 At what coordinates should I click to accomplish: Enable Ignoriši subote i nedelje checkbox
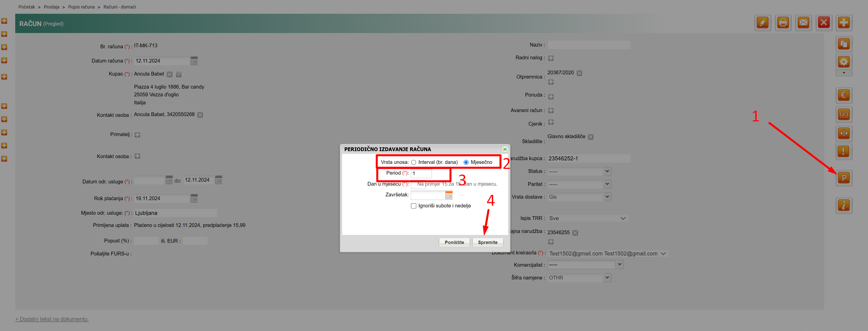(413, 206)
